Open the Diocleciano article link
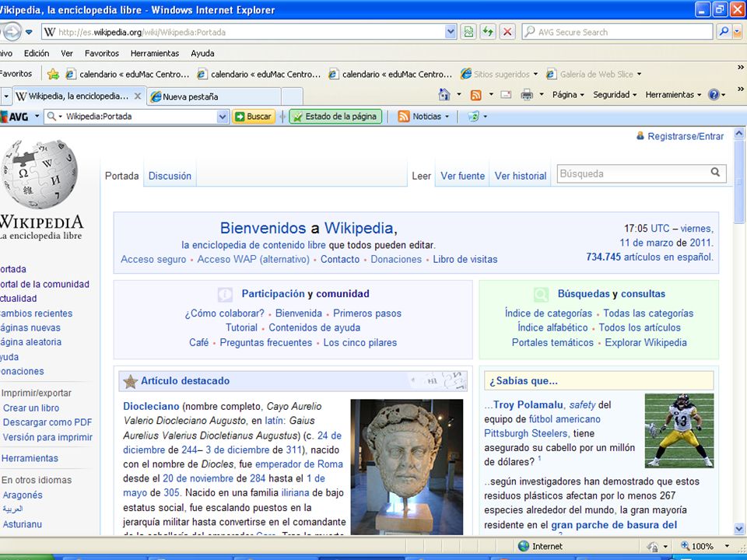The width and height of the screenshot is (747, 560). (151, 406)
